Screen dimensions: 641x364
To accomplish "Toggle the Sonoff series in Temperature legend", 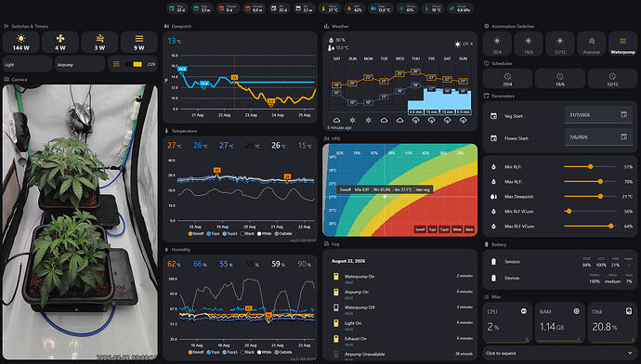I will 196,234.
